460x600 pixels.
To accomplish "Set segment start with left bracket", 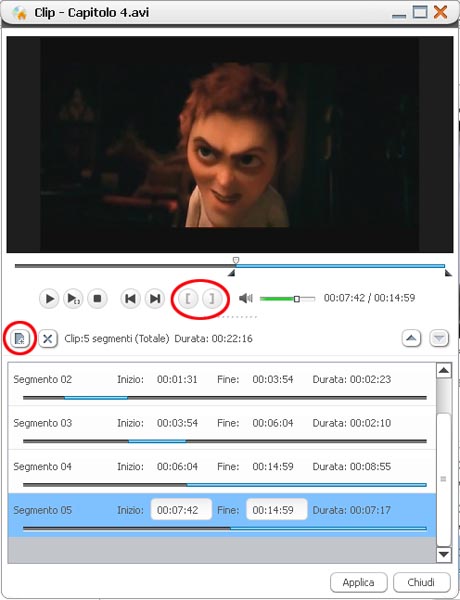I will 188,298.
